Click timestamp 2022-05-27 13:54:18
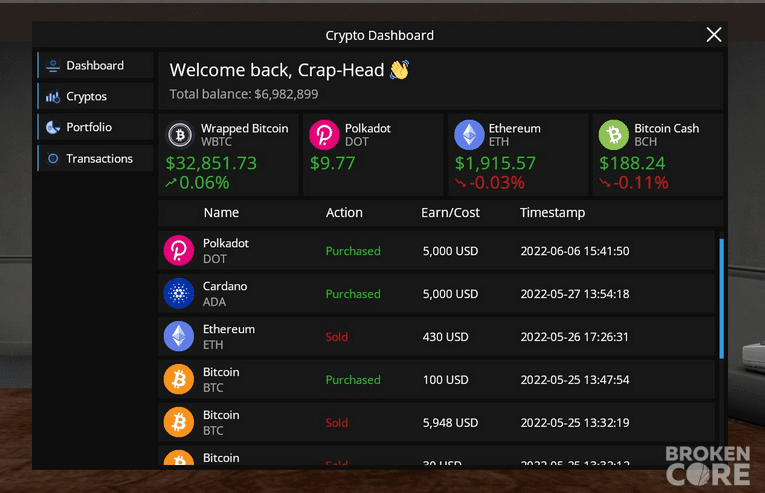The width and height of the screenshot is (765, 493). coord(575,294)
